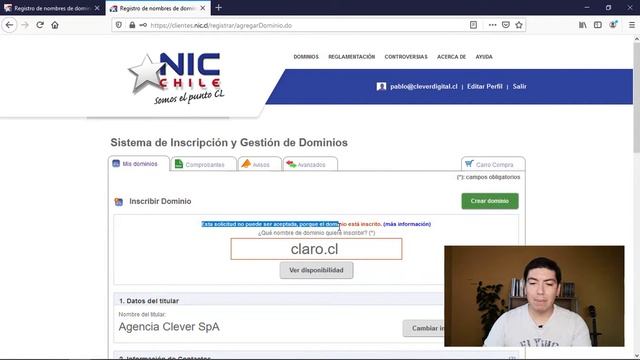This screenshot has height=360, width=640.
Task: Open the REGLAMENTACIÓN menu
Action: pyautogui.click(x=351, y=57)
